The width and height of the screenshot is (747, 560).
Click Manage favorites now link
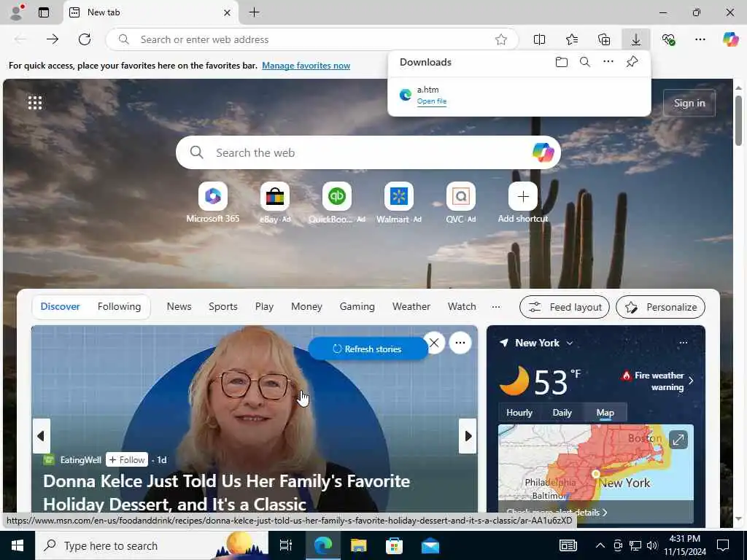306,66
